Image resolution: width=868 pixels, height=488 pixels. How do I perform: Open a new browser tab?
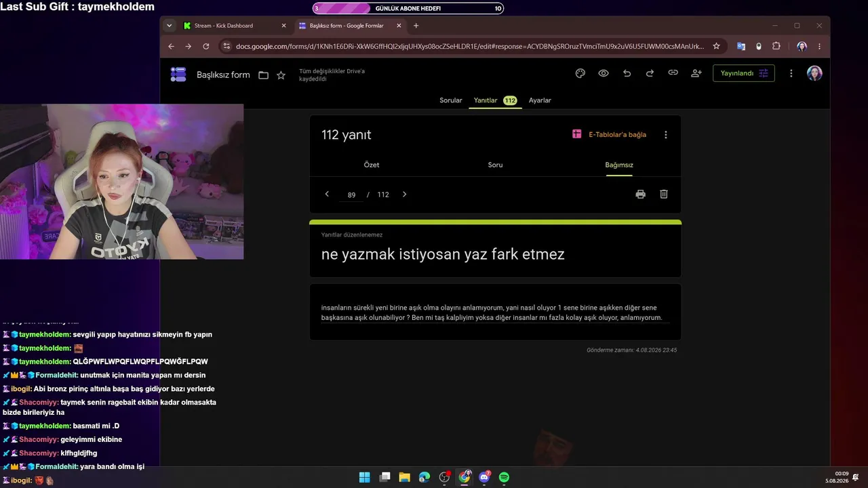coord(416,26)
